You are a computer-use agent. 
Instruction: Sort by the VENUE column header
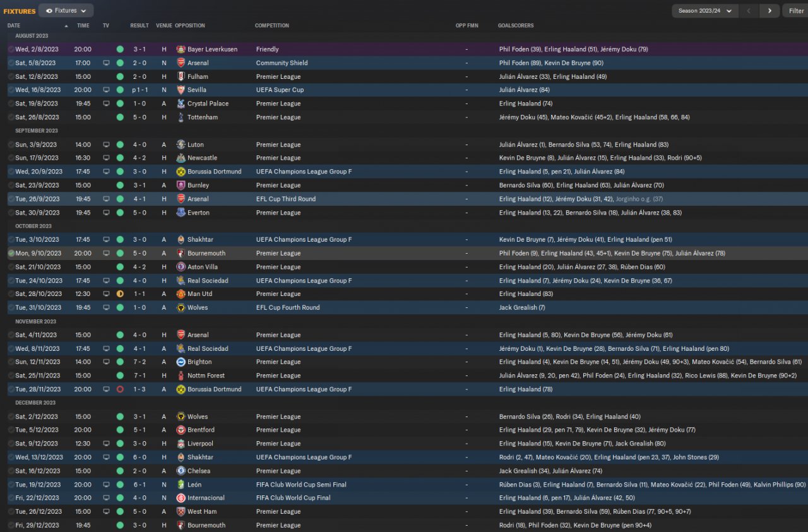click(x=164, y=26)
